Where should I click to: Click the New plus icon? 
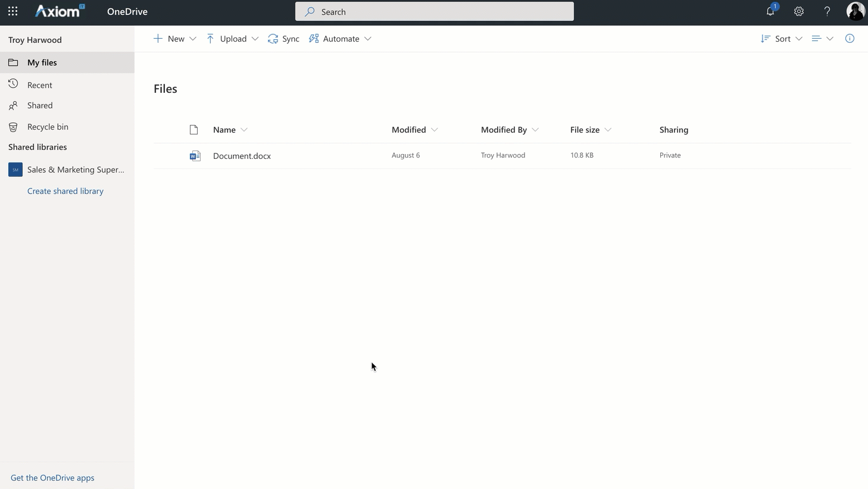point(158,39)
